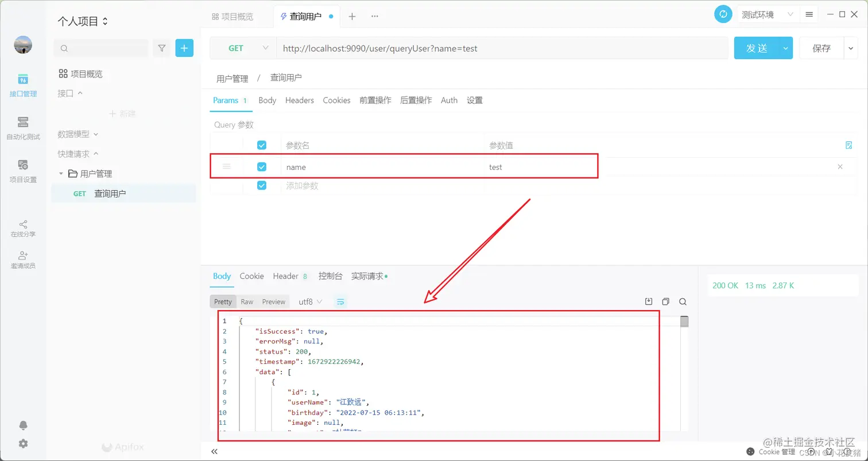Open the request Headers tab
Viewport: 868px width, 461px height.
[300, 100]
